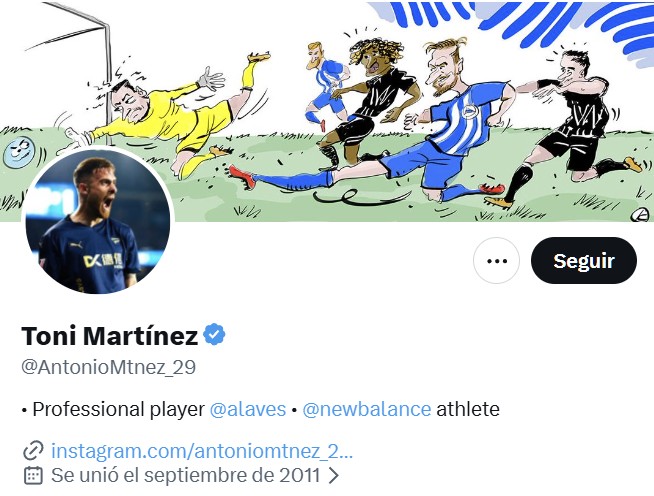
Task: Open the @alaves mention link
Action: [x=248, y=410]
